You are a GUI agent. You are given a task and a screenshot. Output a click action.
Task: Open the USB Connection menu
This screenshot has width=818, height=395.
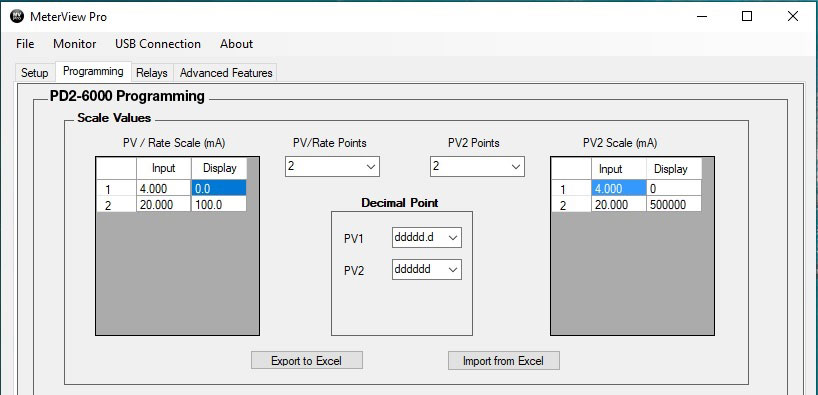pyautogui.click(x=158, y=44)
